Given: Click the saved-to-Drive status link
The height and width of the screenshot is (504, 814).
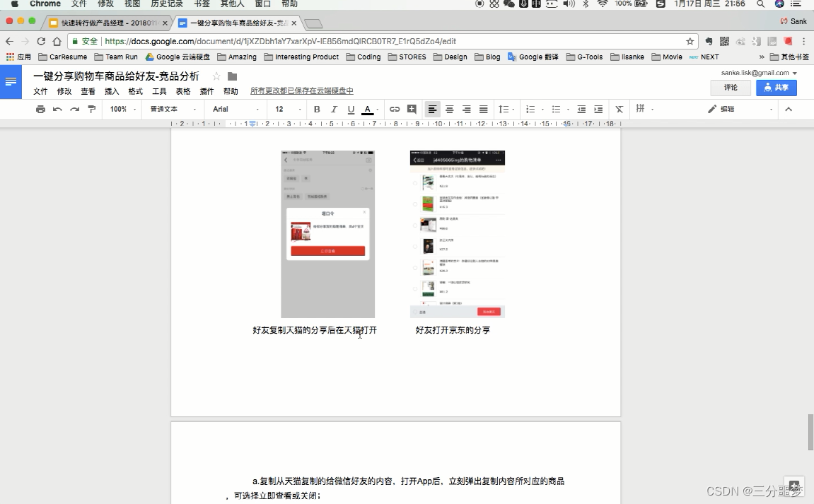Looking at the screenshot, I should (x=301, y=91).
